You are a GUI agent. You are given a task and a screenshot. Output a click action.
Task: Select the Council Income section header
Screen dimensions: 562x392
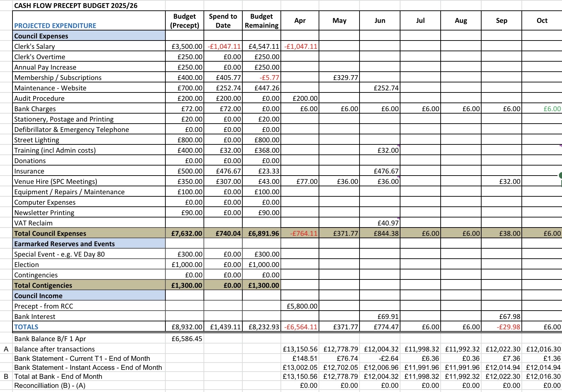[89, 296]
